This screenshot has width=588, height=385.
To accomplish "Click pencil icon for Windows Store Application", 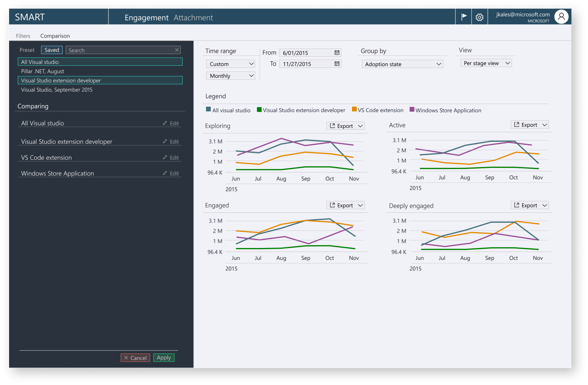I will [x=165, y=173].
